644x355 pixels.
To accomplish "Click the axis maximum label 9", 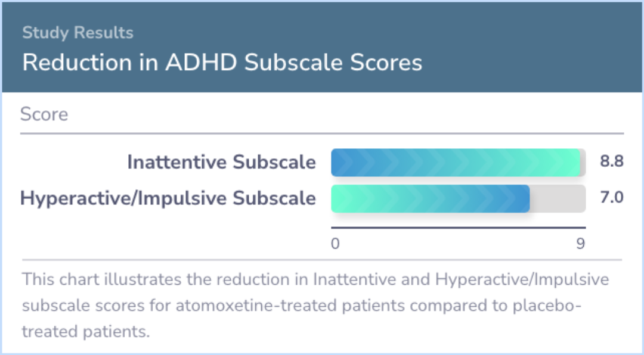I will 580,244.
